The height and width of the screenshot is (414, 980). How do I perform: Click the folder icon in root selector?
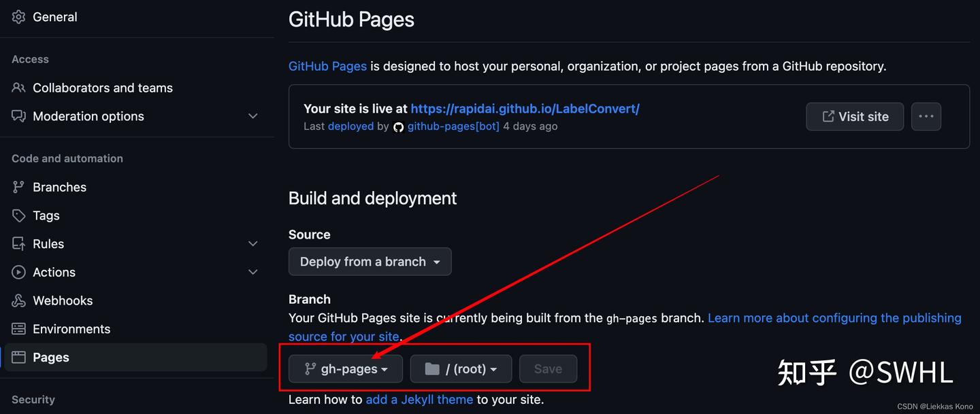click(x=432, y=368)
